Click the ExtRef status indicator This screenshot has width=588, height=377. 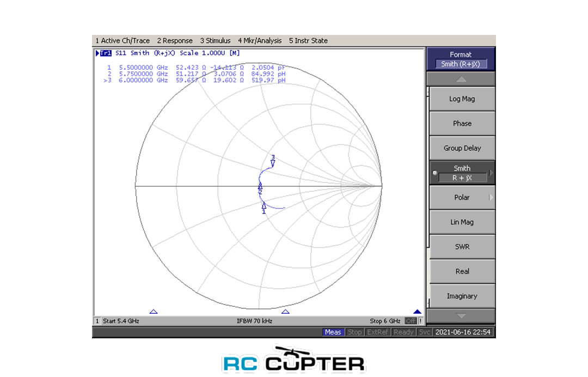click(x=377, y=332)
